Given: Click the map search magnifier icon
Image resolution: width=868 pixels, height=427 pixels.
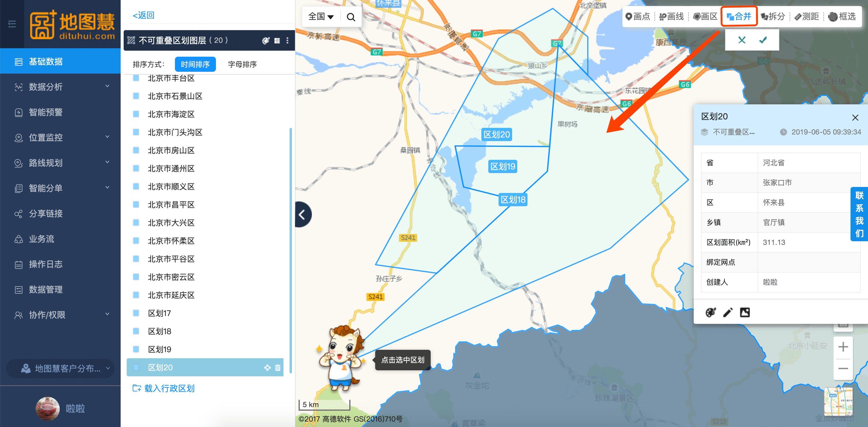Looking at the screenshot, I should 351,17.
